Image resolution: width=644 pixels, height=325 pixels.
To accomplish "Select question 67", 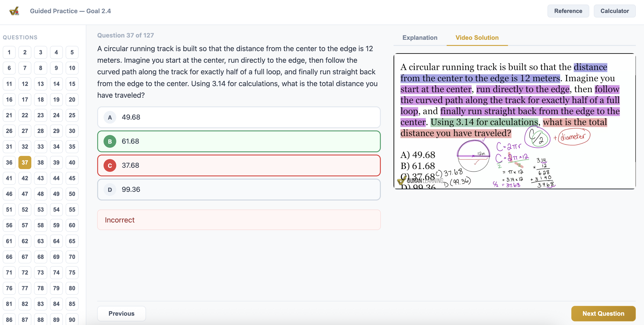I will (x=25, y=257).
